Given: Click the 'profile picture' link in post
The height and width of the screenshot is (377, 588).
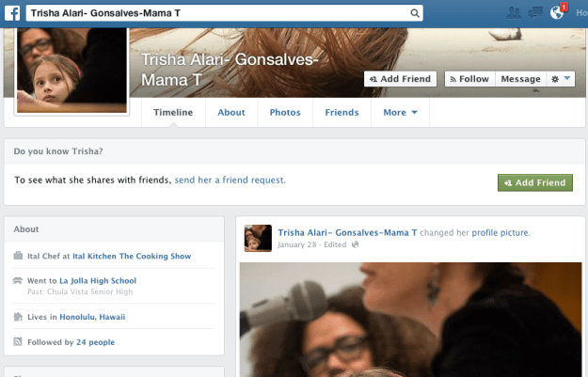Looking at the screenshot, I should pos(501,233).
